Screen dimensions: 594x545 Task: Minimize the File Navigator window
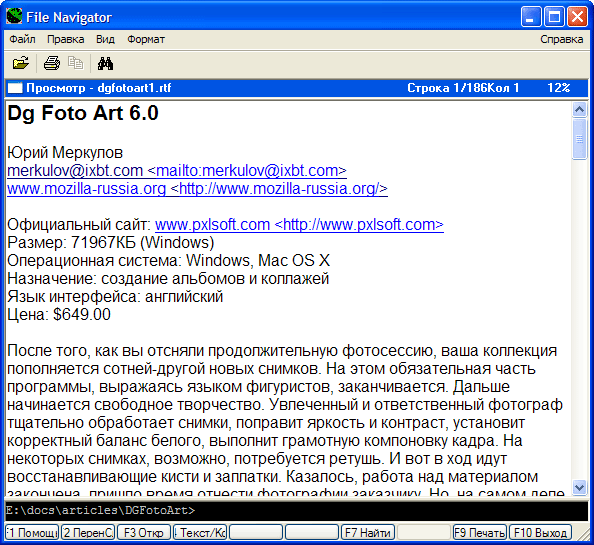(531, 17)
